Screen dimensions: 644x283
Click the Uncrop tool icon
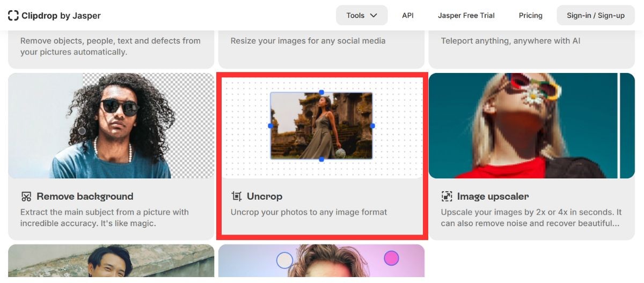(x=237, y=197)
